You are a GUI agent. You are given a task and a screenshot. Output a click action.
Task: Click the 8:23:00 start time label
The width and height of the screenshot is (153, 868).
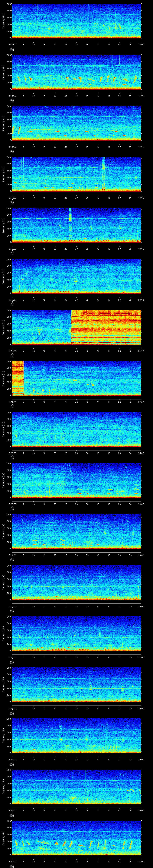pos(12,504)
